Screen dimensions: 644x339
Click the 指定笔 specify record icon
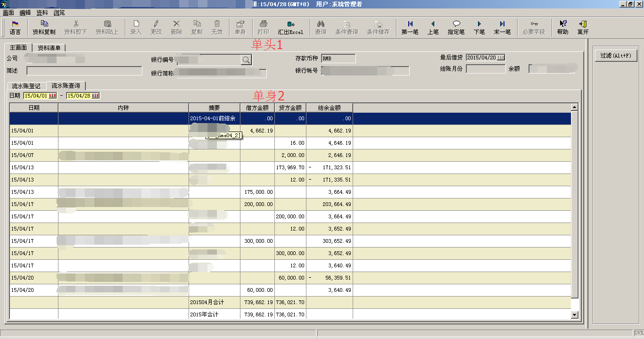[456, 28]
